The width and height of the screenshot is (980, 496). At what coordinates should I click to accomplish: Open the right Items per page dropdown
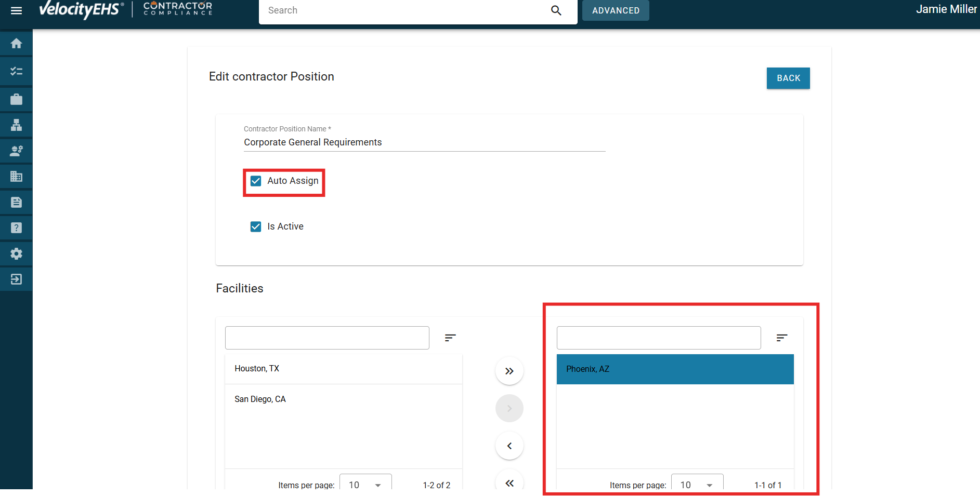[697, 484]
